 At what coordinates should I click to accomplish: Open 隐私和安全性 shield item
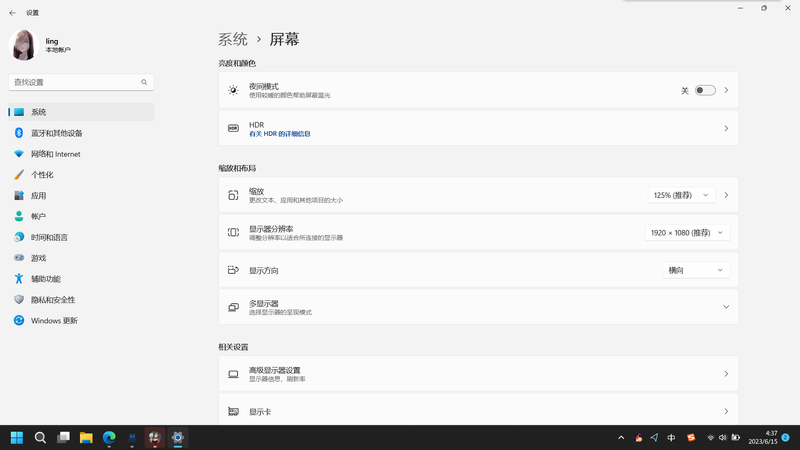click(x=52, y=300)
